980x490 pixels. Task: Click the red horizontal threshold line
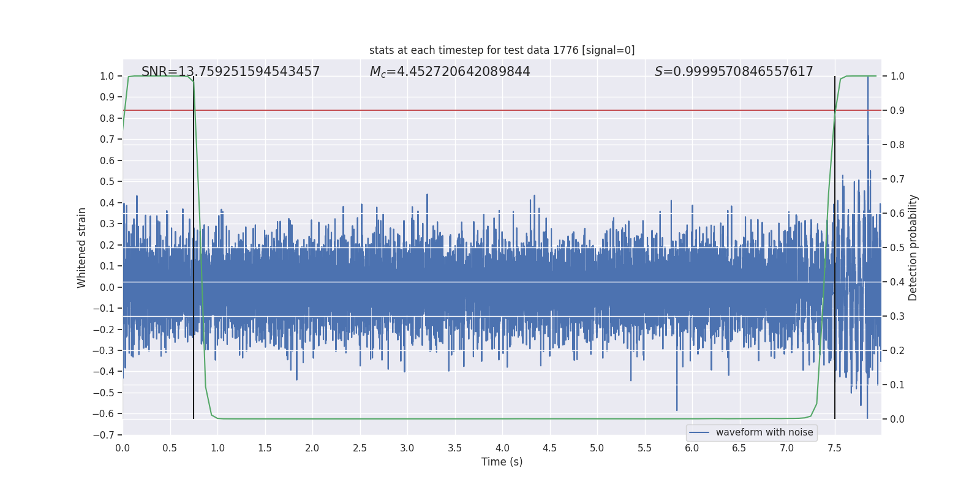pos(502,110)
